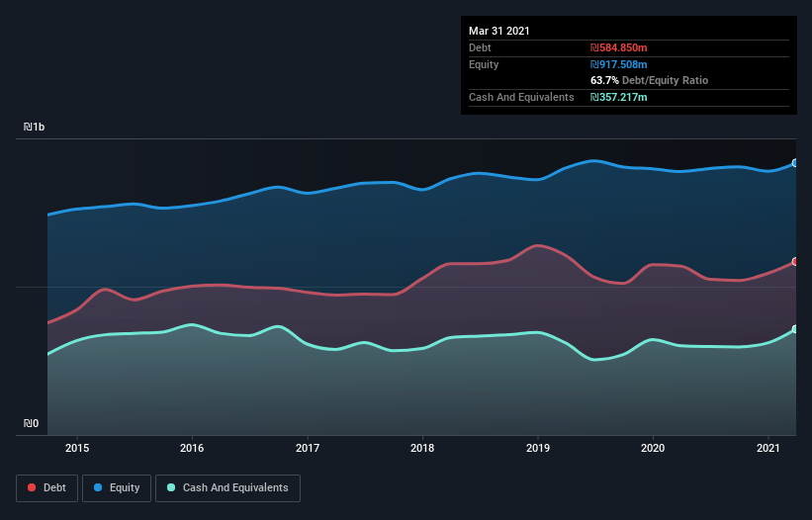Click the teal Cash legend dot
Viewport: 812px width, 520px height.
[x=171, y=487]
